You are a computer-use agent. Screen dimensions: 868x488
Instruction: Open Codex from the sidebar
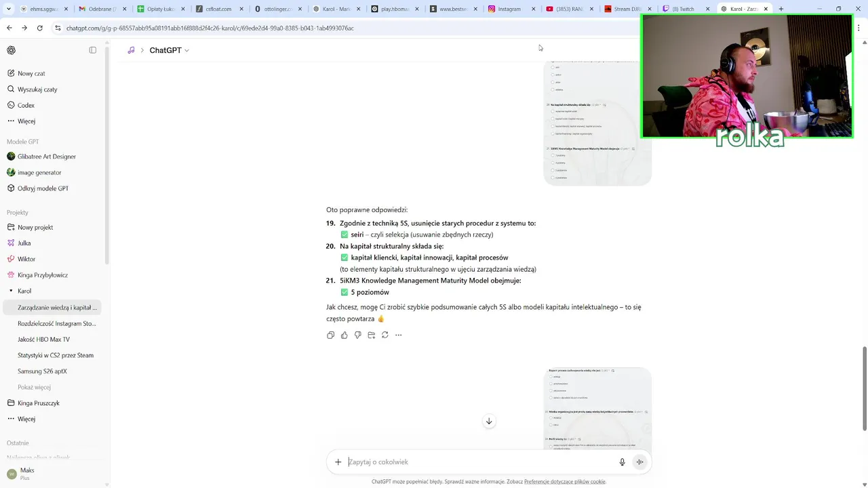pos(51,105)
